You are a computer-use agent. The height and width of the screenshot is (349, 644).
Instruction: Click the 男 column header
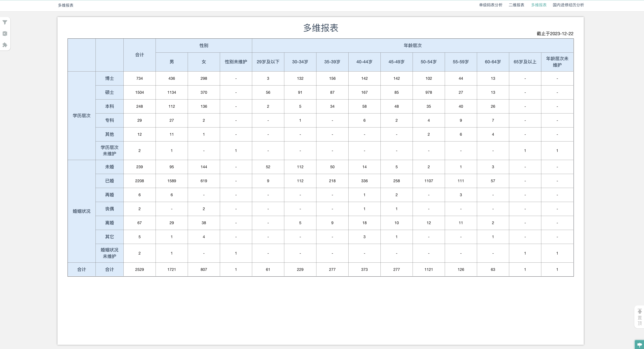pyautogui.click(x=171, y=62)
